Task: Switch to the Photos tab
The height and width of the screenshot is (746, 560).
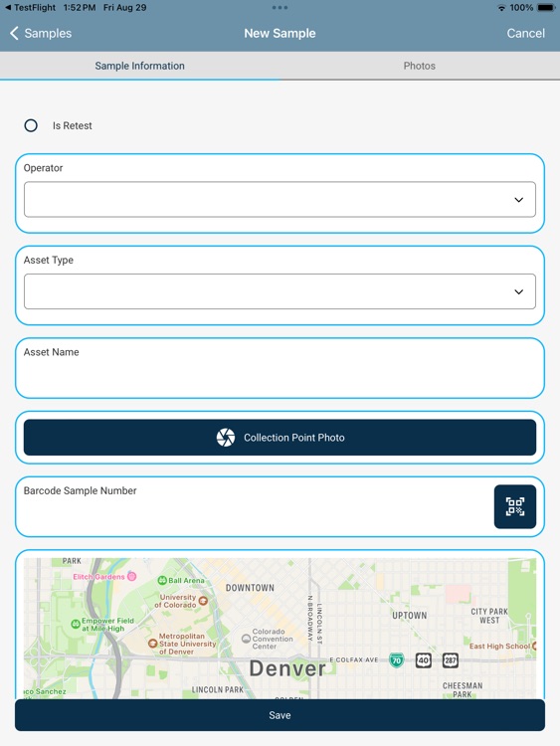Action: pos(420,66)
